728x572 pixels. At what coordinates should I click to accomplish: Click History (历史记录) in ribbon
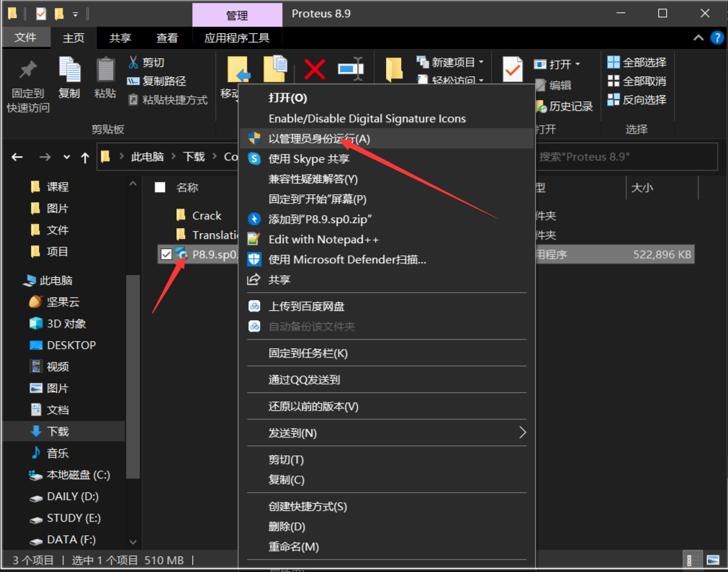[564, 106]
